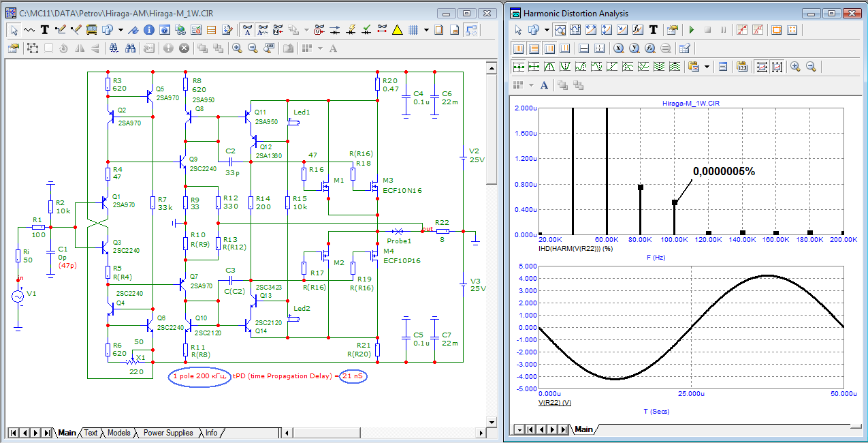Click last-page arrow in analysis tab bar
Image resolution: width=868 pixels, height=443 pixels.
[564, 429]
